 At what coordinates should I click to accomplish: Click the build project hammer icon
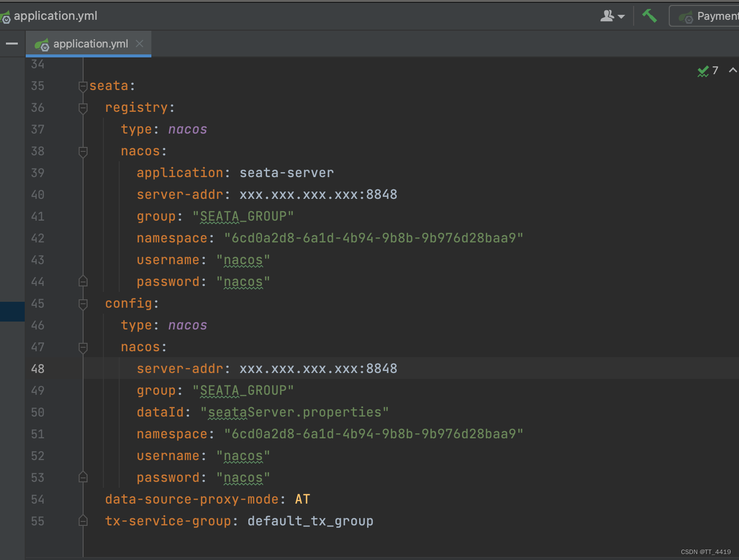click(649, 16)
